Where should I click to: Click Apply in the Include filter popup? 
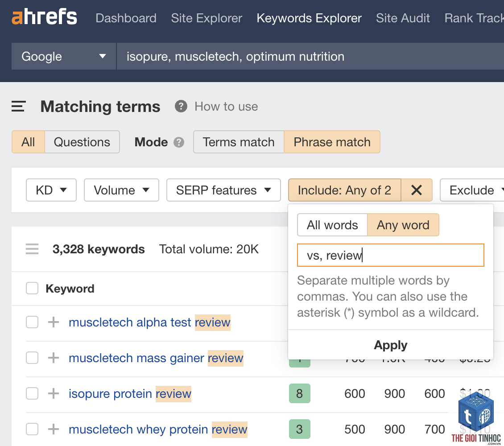click(x=391, y=345)
